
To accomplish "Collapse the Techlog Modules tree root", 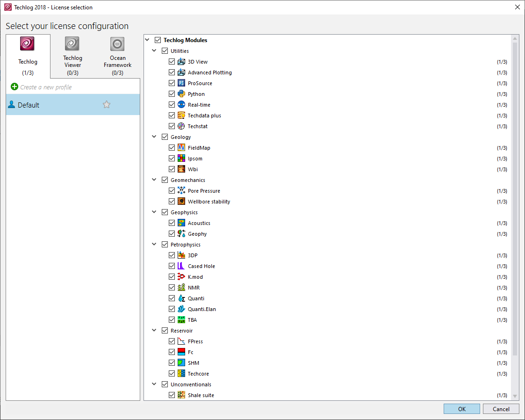I will (147, 40).
